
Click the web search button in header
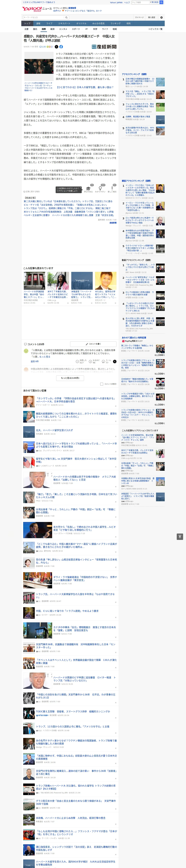point(161,2)
